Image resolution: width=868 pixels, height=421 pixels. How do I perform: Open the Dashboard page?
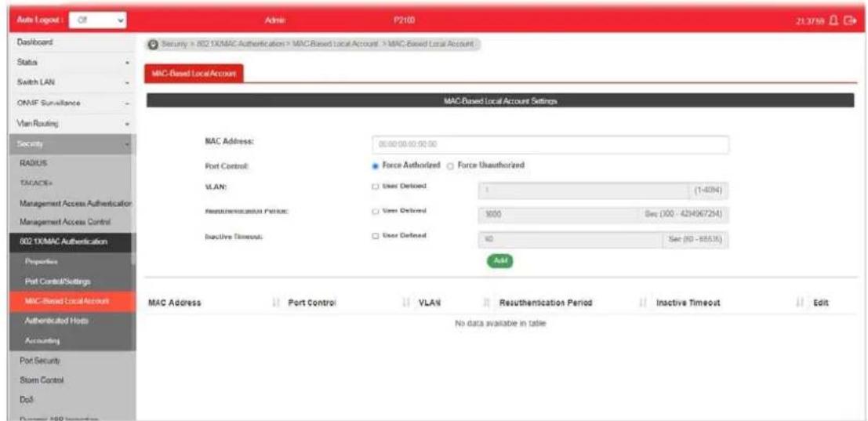(x=71, y=42)
